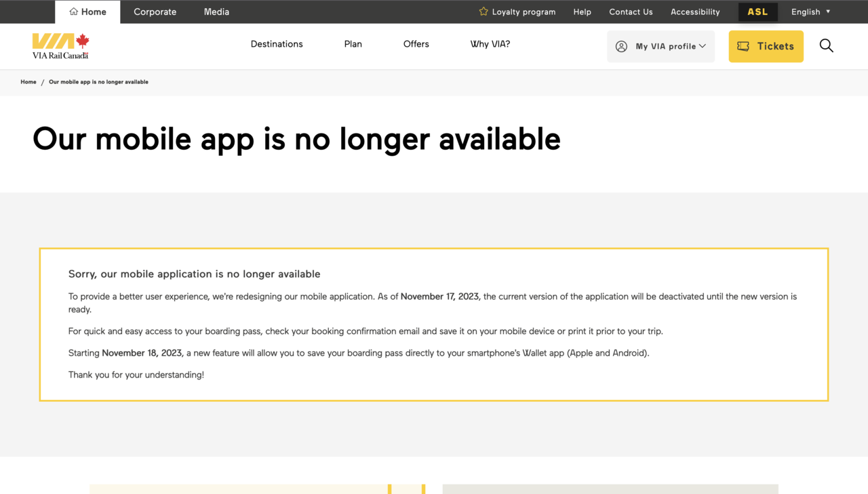Open the Contact Us link

point(631,12)
